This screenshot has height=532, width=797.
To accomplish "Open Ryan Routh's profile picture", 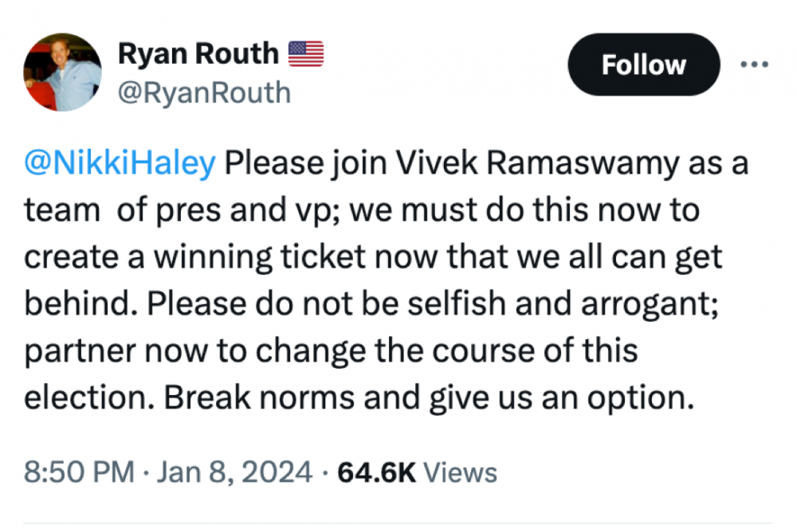I will point(63,72).
